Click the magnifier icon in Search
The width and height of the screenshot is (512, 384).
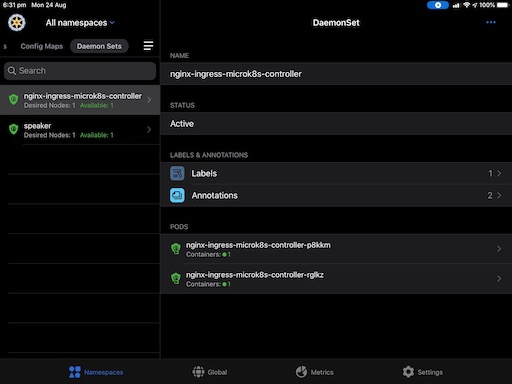point(12,71)
